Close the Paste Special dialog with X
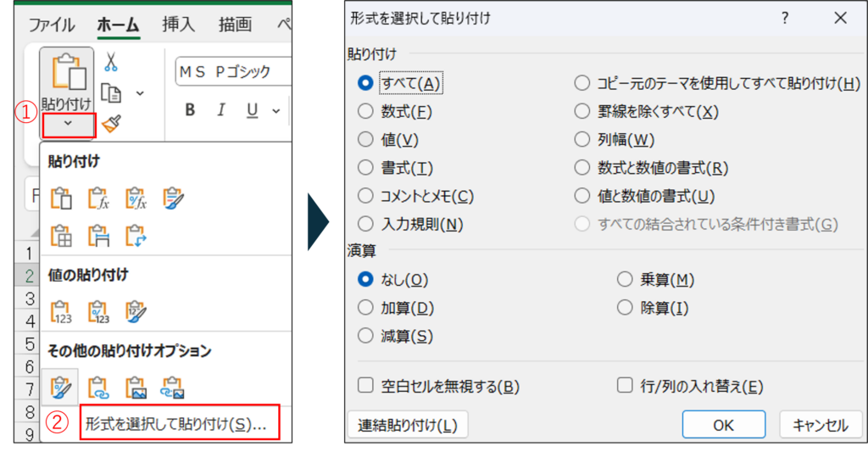This screenshot has width=868, height=452. [x=840, y=19]
